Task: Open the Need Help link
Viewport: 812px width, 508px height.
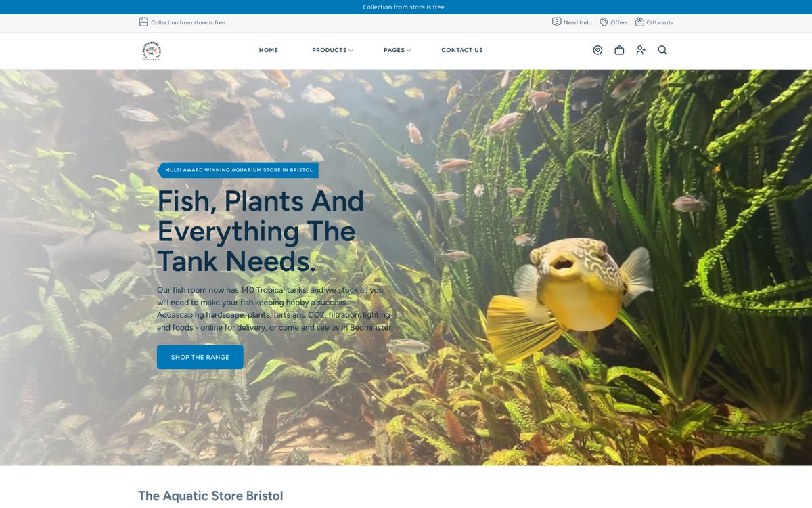Action: coord(577,22)
